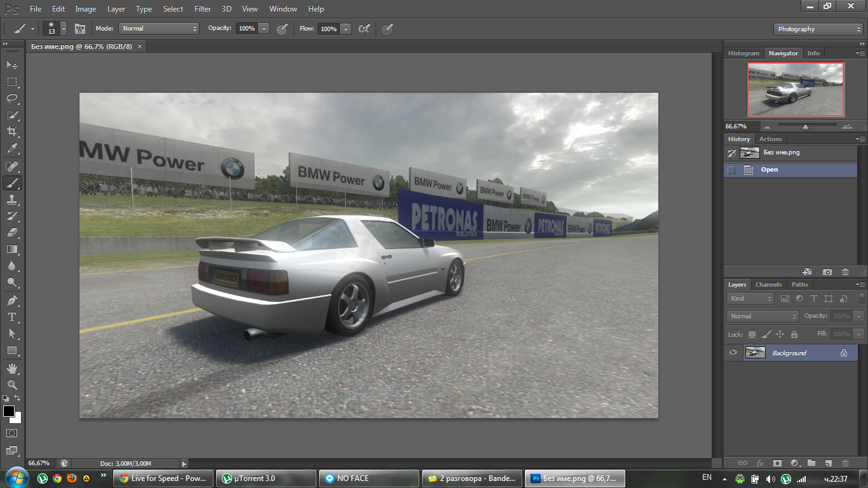
Task: Set history brush source to Open state
Action: tap(731, 170)
